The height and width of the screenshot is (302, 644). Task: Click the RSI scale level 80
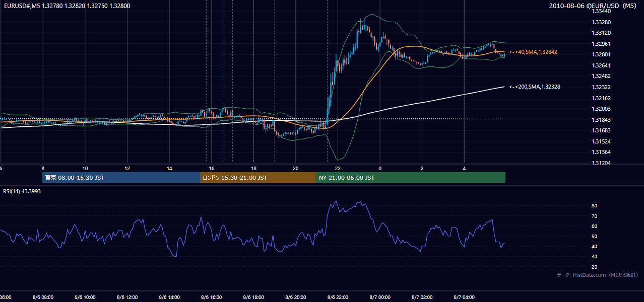(595, 206)
